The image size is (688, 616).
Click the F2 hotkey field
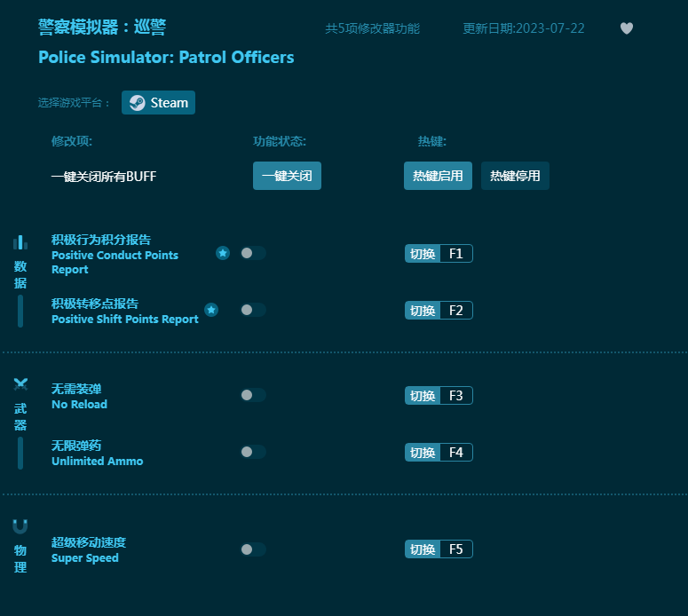(456, 311)
